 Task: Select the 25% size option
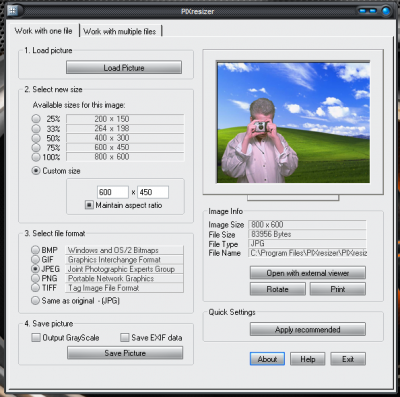pos(36,119)
